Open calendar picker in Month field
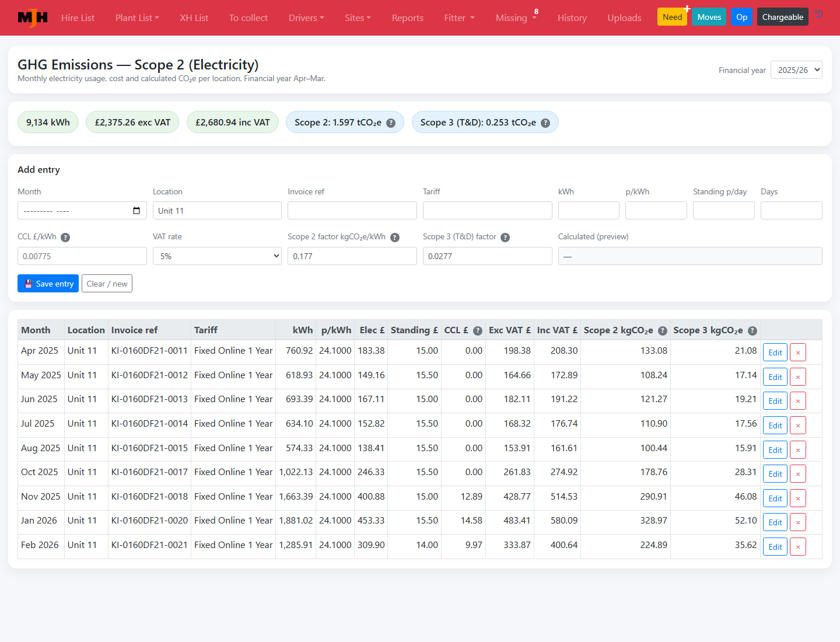This screenshot has height=642, width=840. 136,211
